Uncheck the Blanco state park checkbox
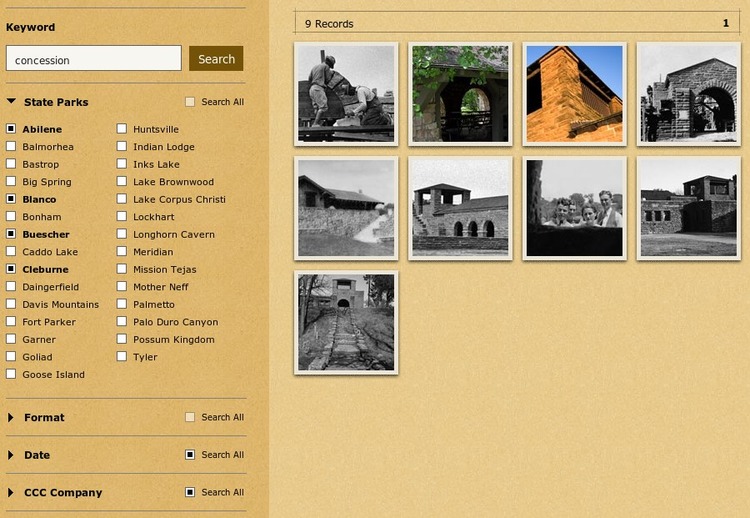The height and width of the screenshot is (518, 750). [x=11, y=199]
